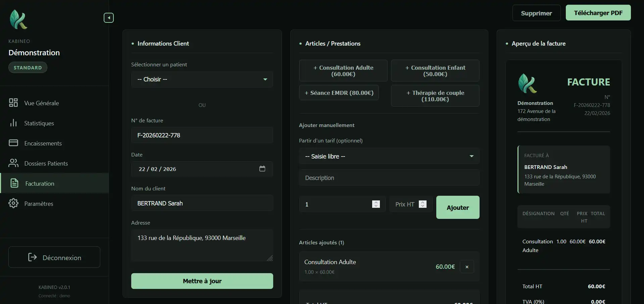Click the Encaissements card icon
The image size is (644, 304).
[13, 143]
